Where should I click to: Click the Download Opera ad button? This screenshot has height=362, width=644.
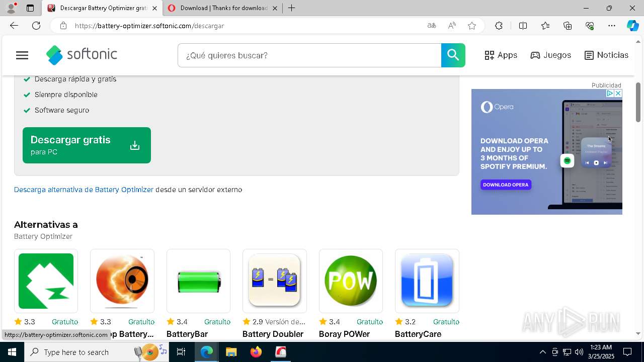click(506, 185)
